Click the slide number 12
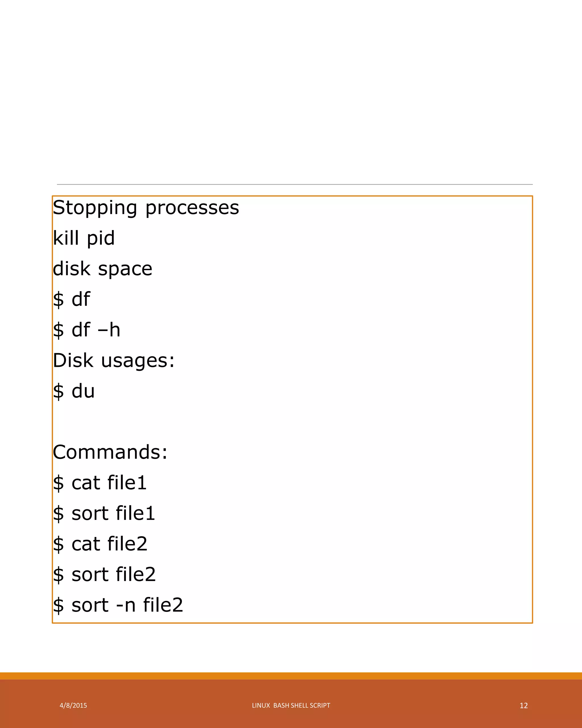 (x=524, y=706)
